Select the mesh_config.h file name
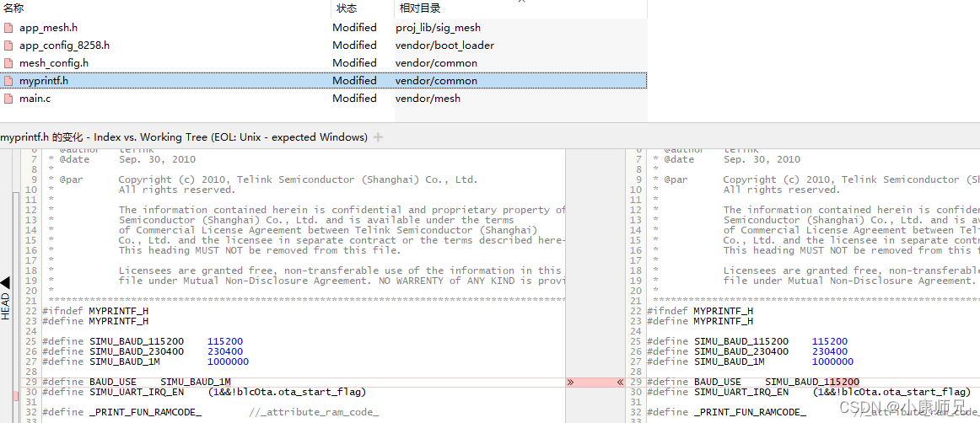This screenshot has width=980, height=423. [x=54, y=63]
